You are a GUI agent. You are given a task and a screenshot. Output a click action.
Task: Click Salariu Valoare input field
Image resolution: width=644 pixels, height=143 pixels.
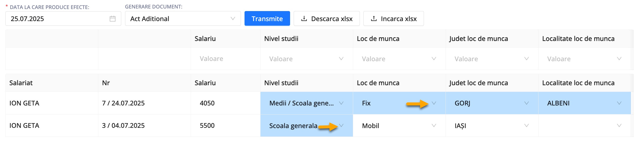pos(225,59)
